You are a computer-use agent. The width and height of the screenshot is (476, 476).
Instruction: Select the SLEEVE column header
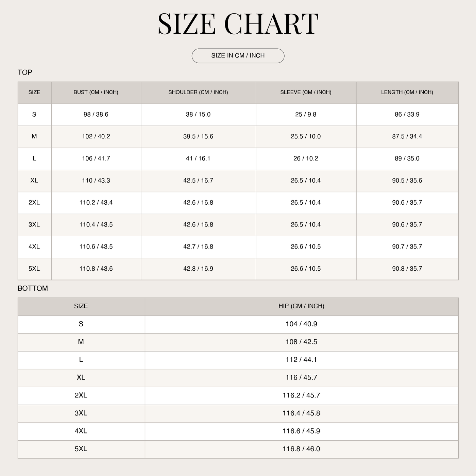pyautogui.click(x=306, y=92)
